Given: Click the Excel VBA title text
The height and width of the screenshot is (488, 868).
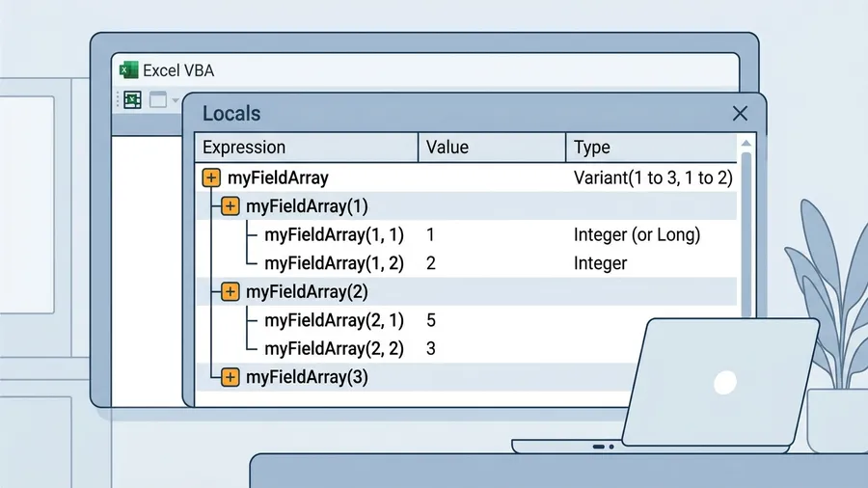Looking at the screenshot, I should coord(178,70).
